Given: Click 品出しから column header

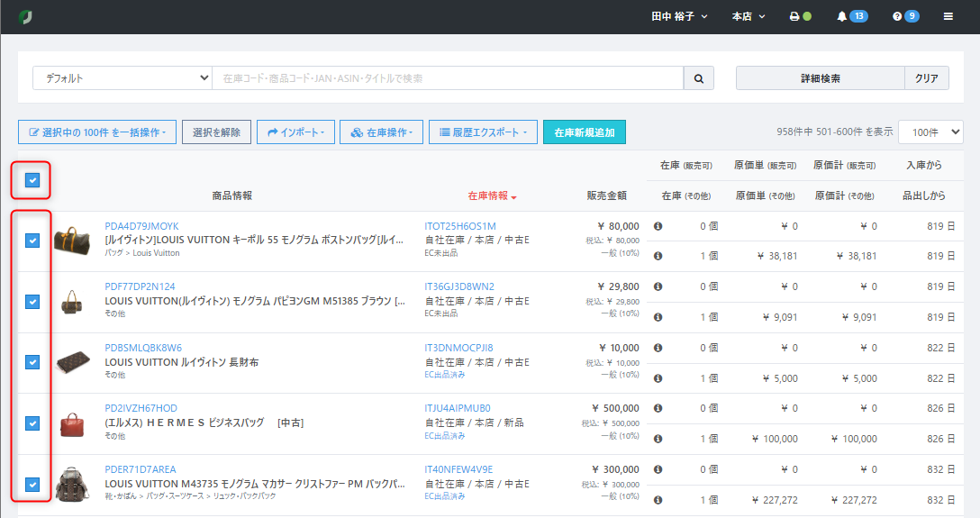Looking at the screenshot, I should tap(924, 195).
